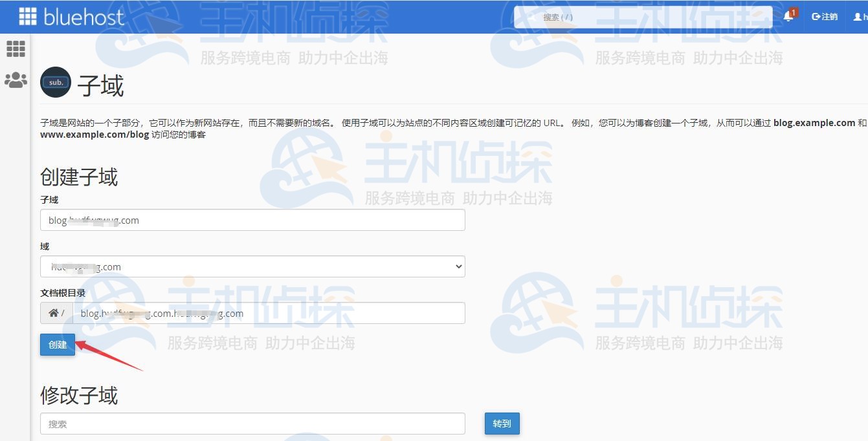Click the circular 'sub' subdomain badge icon
The image size is (868, 441).
pos(55,83)
